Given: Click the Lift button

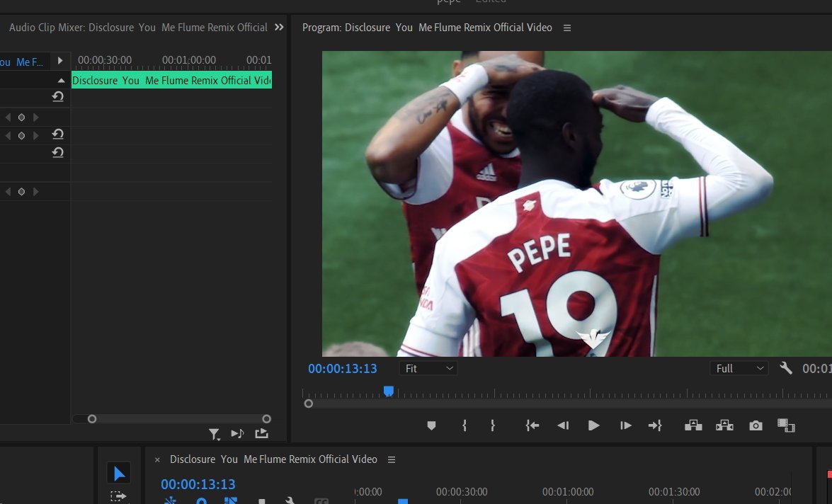Looking at the screenshot, I should 693,425.
